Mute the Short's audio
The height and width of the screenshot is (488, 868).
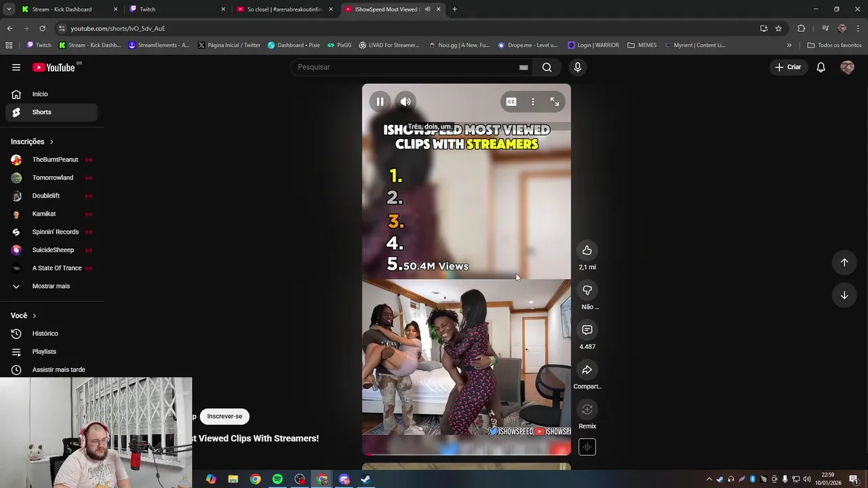pos(406,102)
